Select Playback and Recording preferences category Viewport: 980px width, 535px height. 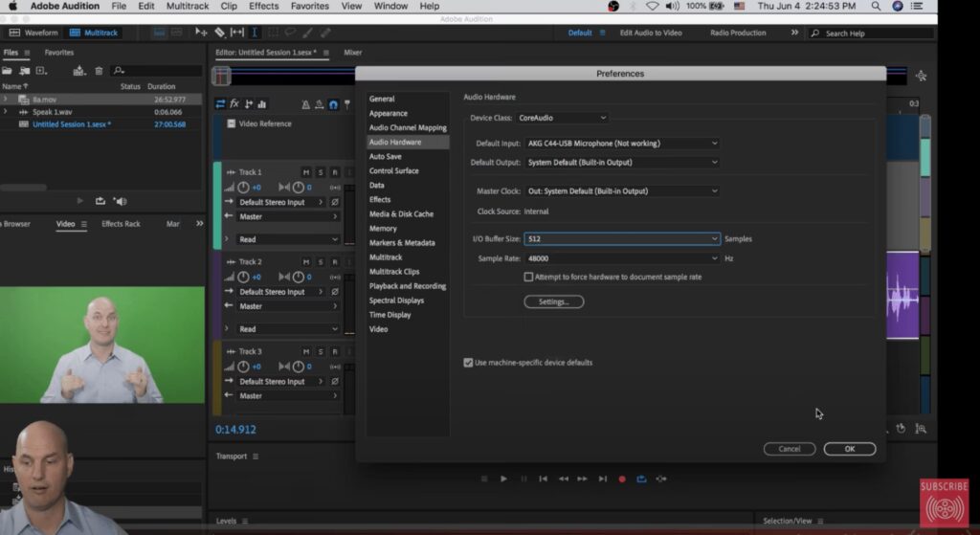(408, 286)
